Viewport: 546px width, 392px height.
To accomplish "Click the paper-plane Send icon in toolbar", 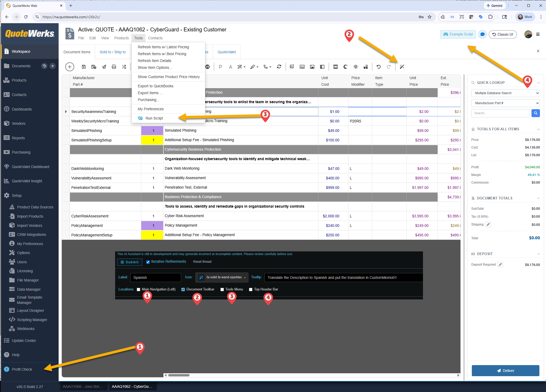I will 104,67.
